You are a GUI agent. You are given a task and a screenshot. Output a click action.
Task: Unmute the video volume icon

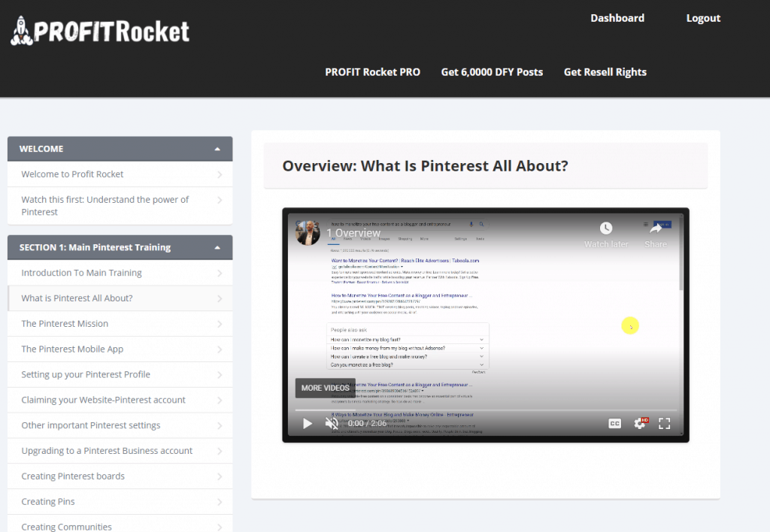tap(331, 423)
